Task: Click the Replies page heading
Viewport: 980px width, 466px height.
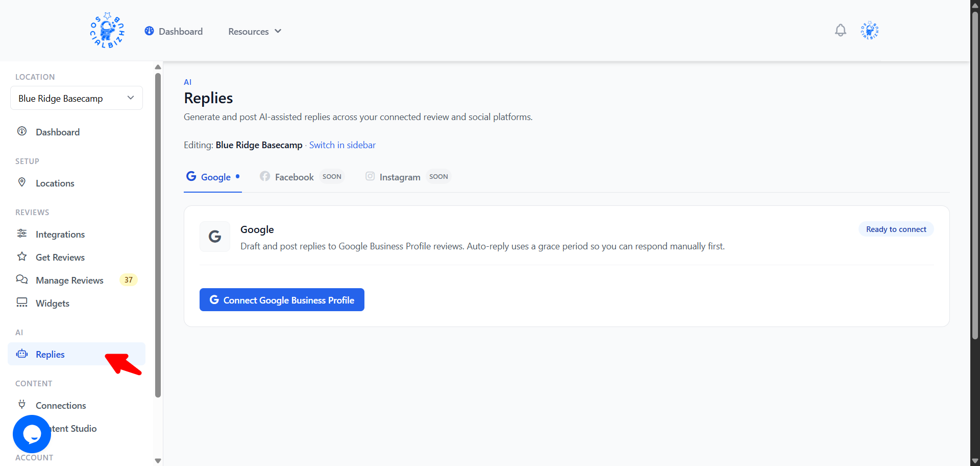Action: pos(208,98)
